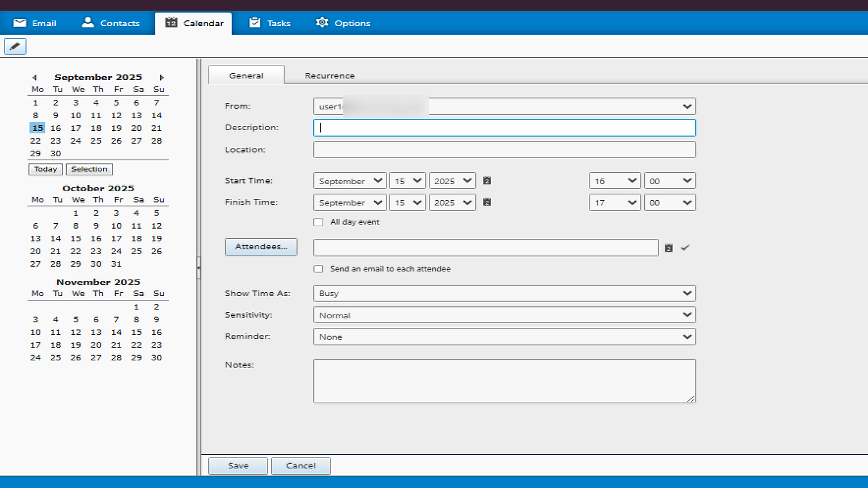Click the Cancel button
868x488 pixels.
(x=301, y=466)
